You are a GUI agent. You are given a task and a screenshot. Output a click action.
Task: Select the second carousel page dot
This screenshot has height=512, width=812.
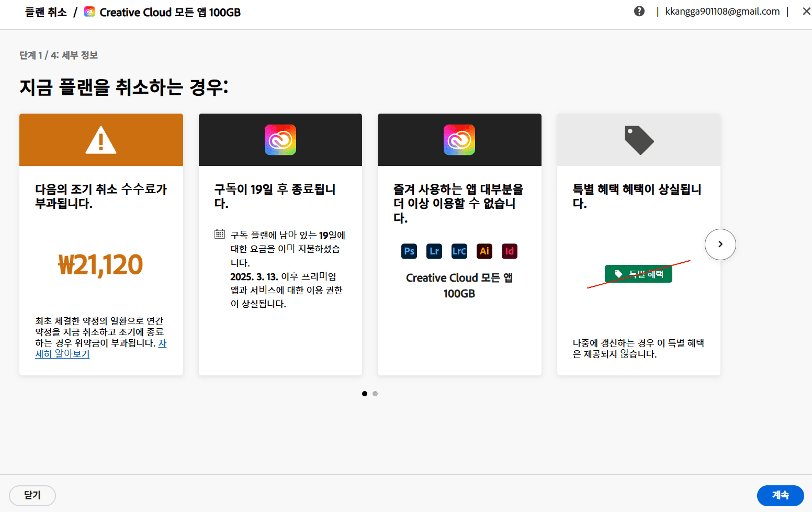pyautogui.click(x=375, y=394)
